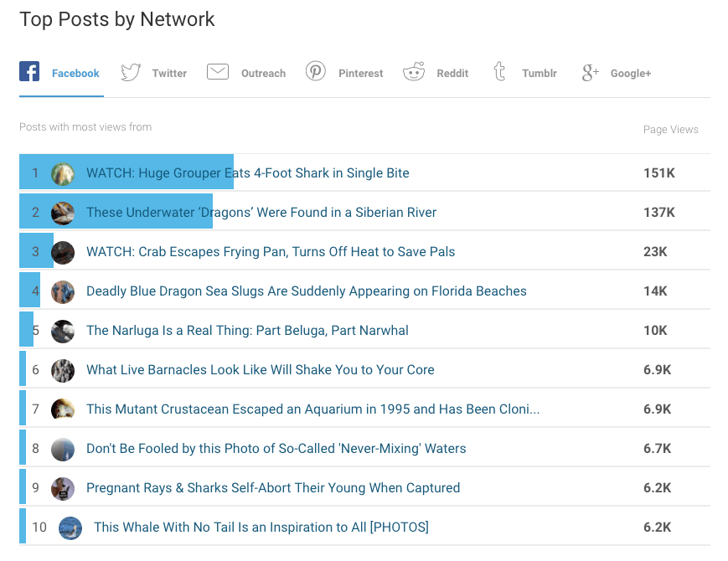
Task: Open Crab Escapes Frying Pan post
Action: [x=271, y=252]
